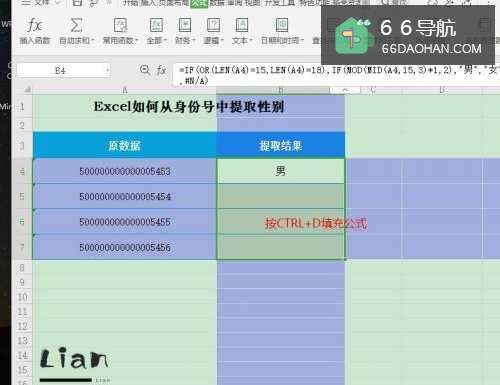500x385 pixels.
Task: Click the zoom magnifier beside formula bar
Action: click(145, 70)
